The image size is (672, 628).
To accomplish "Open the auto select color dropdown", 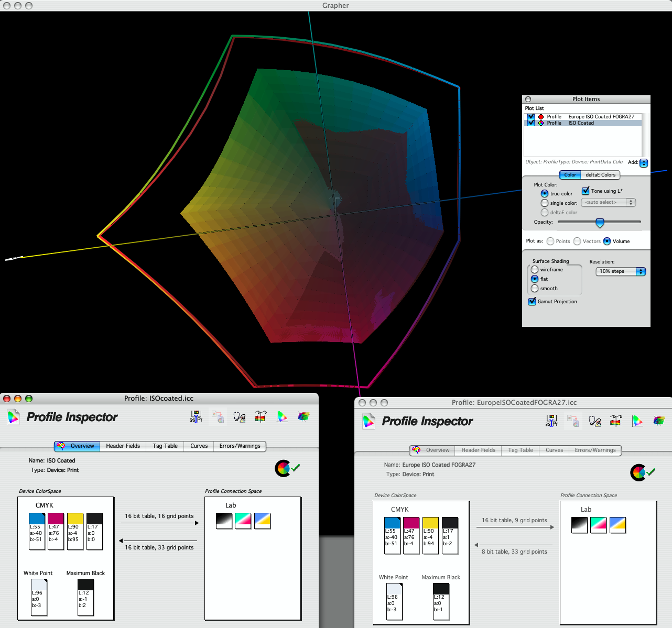I will pos(609,202).
